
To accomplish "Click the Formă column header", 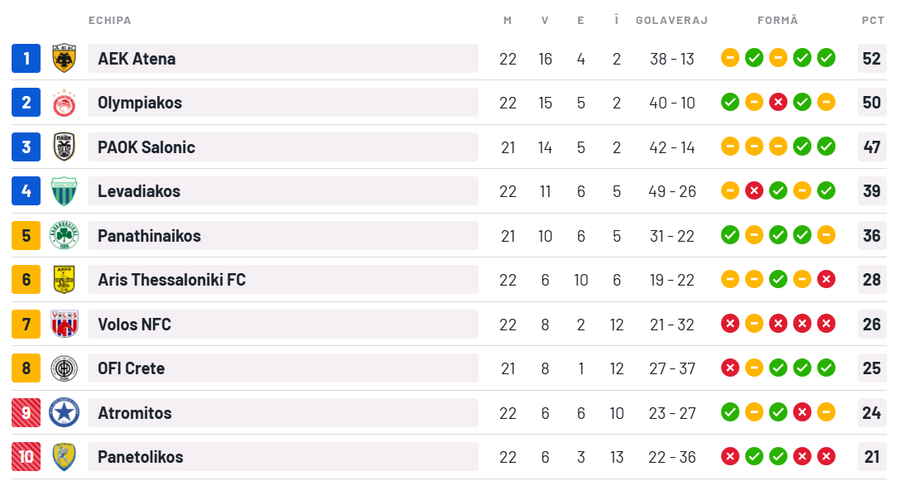I will (x=777, y=20).
